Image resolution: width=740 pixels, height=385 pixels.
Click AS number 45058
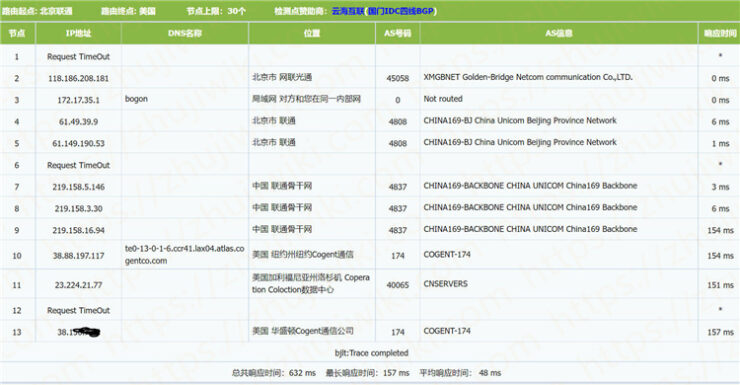click(x=397, y=78)
